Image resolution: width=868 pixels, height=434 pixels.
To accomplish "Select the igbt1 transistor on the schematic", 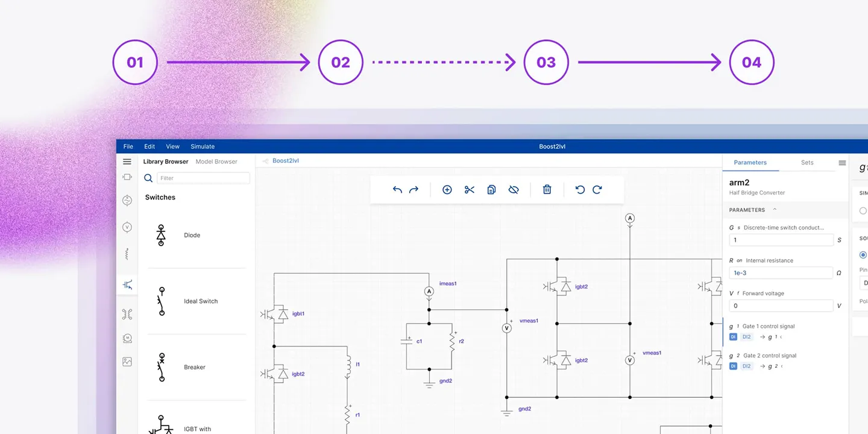I will 274,314.
